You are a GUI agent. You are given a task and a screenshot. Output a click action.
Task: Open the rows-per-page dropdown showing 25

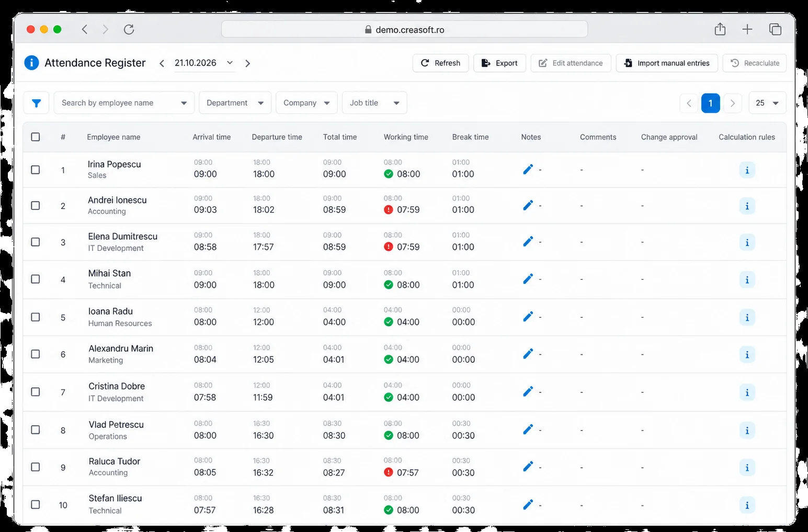pos(767,103)
